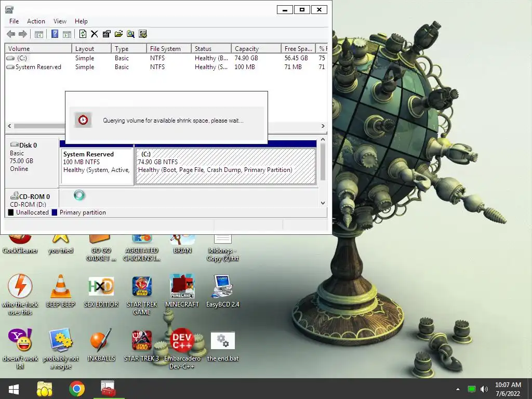This screenshot has width=532, height=399.
Task: Select the 'who the fuck uses this' icon
Action: (x=20, y=295)
